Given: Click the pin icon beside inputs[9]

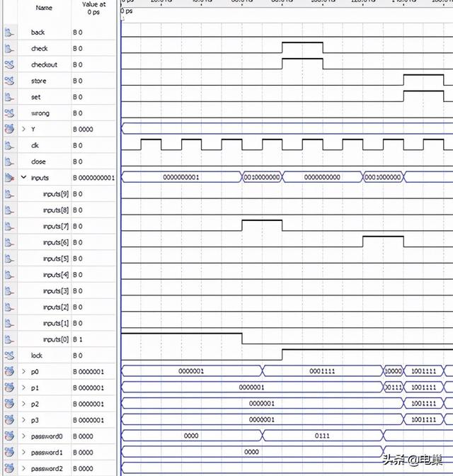Looking at the screenshot, I should coord(9,193).
